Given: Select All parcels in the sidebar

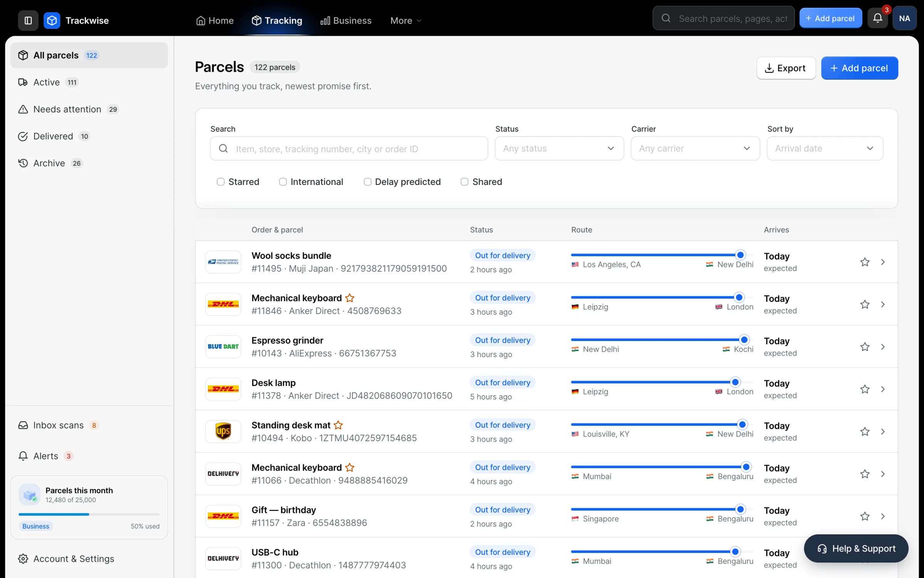Looking at the screenshot, I should [89, 55].
